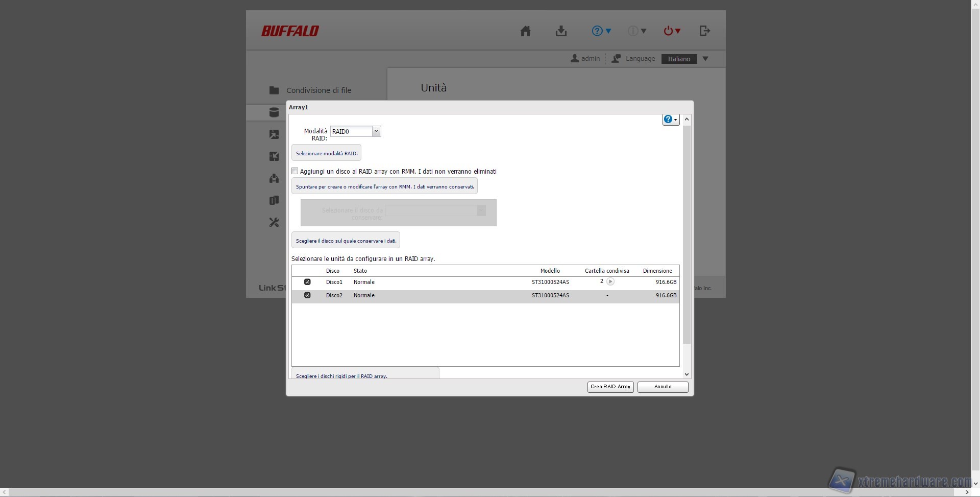Open the blue help dropdown in the dialog
The width and height of the screenshot is (980, 497).
tap(670, 120)
